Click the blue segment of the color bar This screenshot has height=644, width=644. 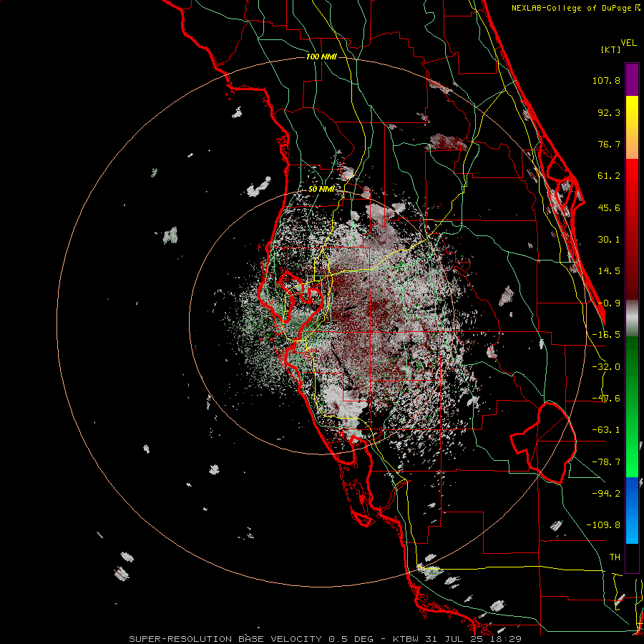pyautogui.click(x=632, y=510)
